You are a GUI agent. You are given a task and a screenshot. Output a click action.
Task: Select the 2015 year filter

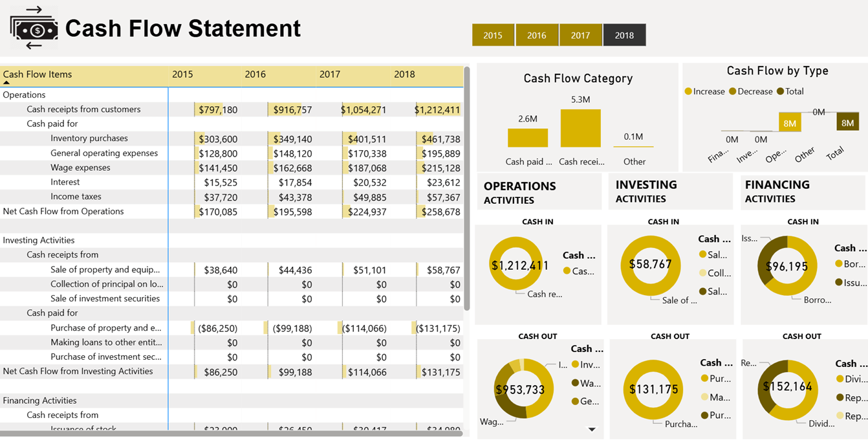point(493,35)
